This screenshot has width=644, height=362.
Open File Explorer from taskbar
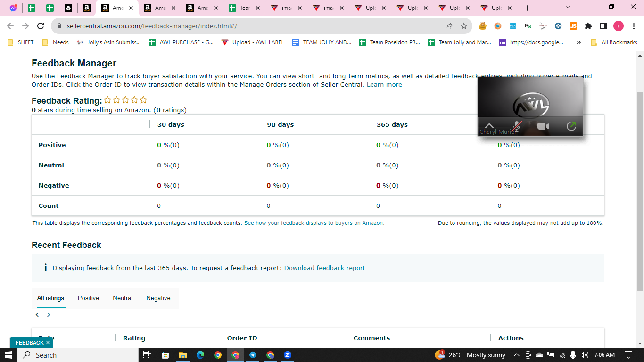(x=182, y=355)
